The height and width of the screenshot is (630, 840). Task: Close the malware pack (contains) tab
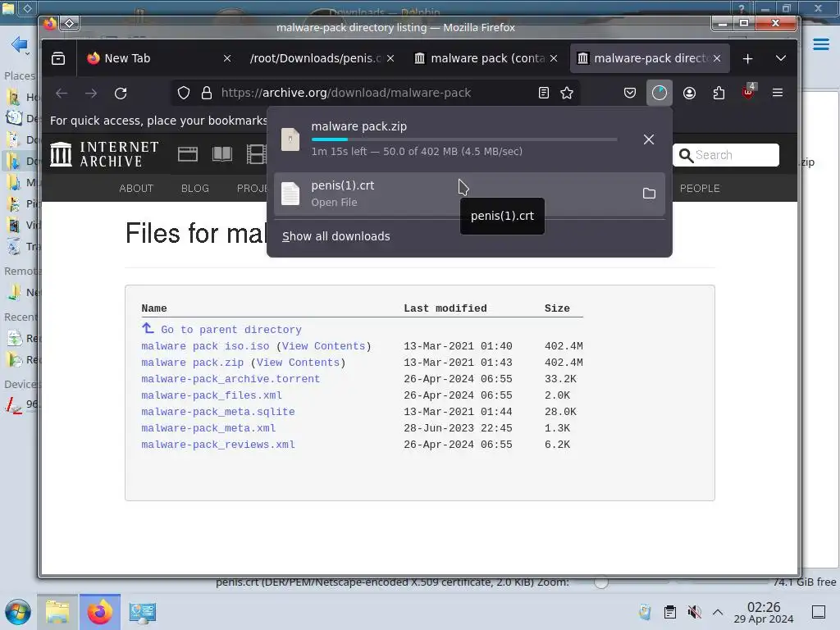554,58
